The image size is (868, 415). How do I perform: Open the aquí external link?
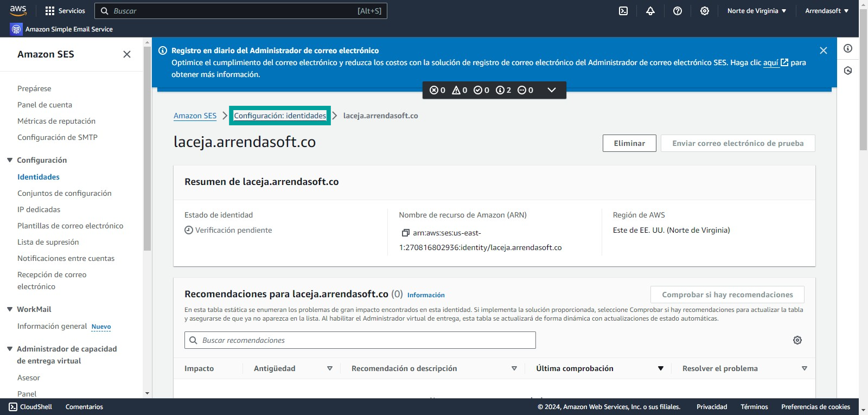(x=775, y=62)
